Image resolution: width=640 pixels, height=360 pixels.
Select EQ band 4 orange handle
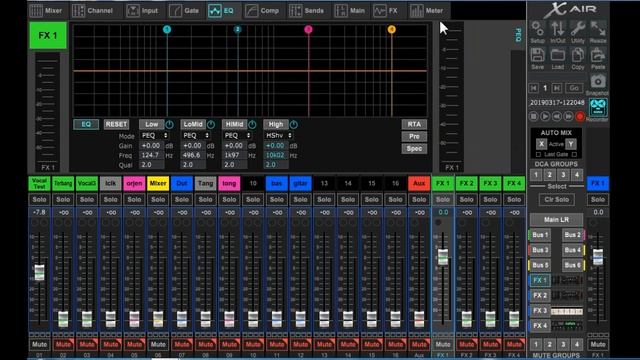391,29
